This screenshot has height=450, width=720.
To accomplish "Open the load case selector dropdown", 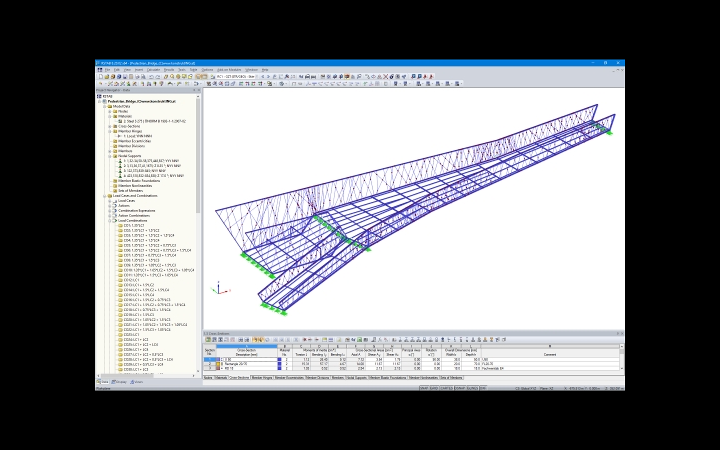I will [256, 77].
